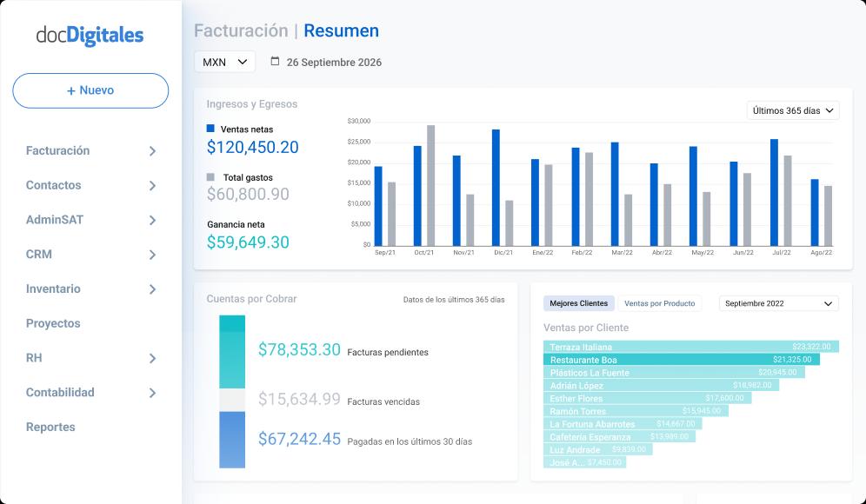Expand the Facturación chevron arrow
This screenshot has height=504, width=866.
point(152,151)
